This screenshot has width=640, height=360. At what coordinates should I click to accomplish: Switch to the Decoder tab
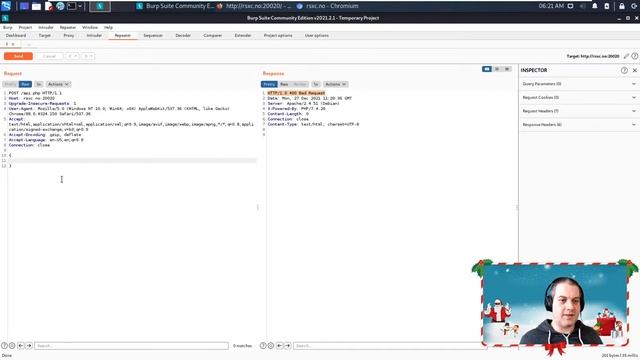[x=183, y=36]
